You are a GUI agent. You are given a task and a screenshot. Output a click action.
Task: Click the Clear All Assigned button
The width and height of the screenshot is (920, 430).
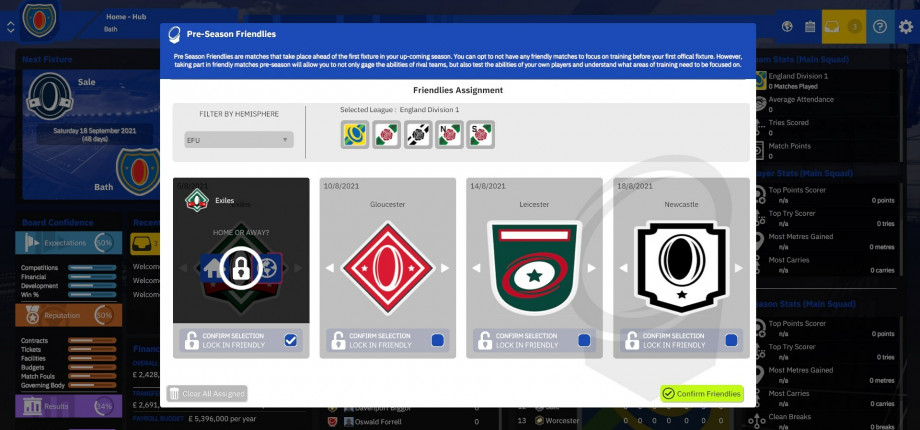(207, 394)
